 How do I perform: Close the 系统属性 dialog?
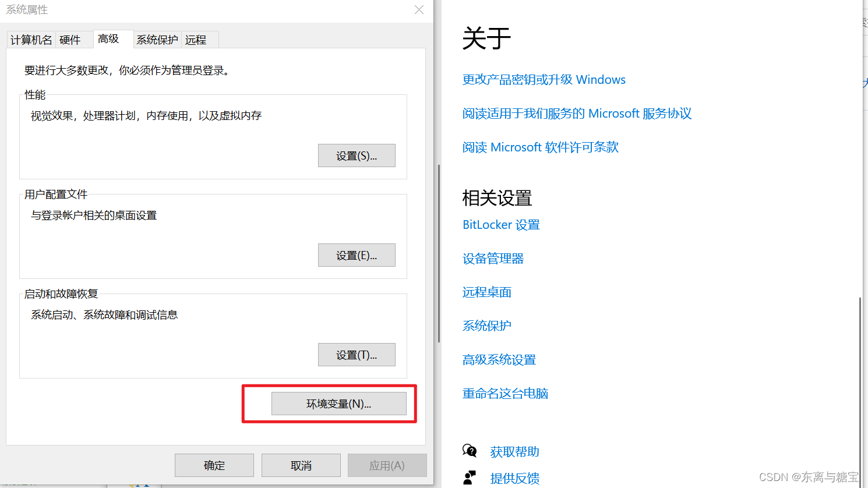[x=419, y=10]
